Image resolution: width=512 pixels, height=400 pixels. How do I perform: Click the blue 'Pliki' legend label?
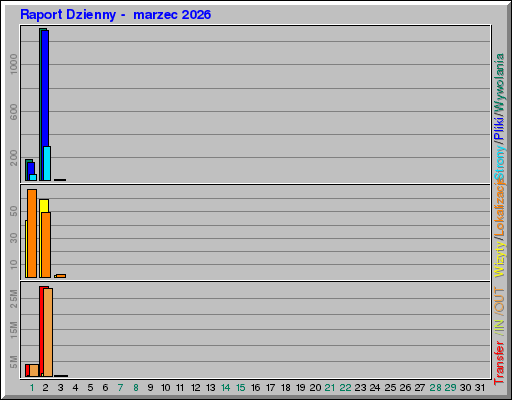499,128
